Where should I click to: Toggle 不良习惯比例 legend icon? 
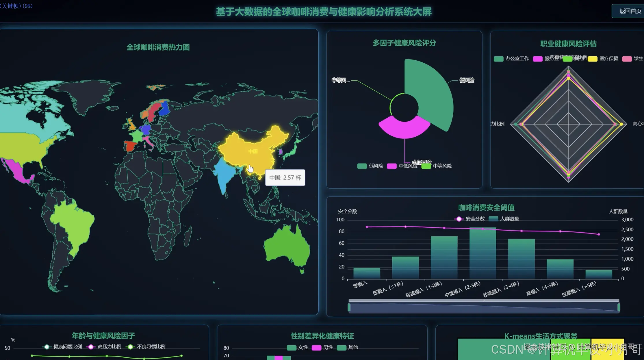[130, 347]
